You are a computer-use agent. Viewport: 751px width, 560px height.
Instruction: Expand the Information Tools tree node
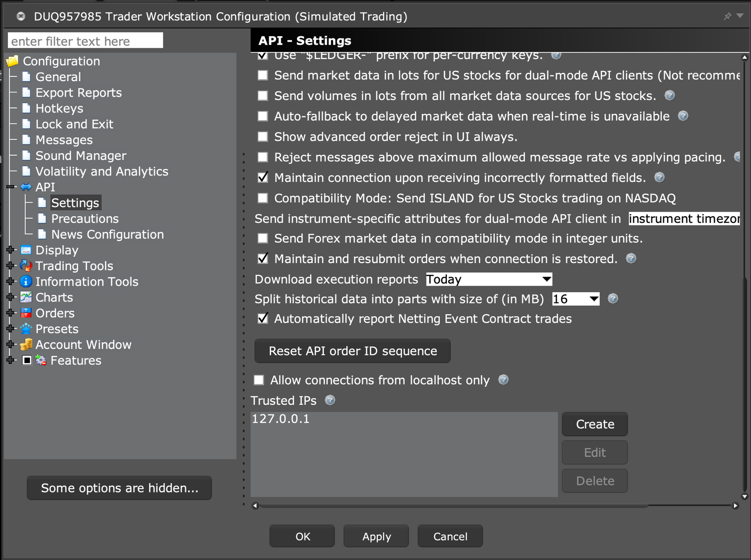click(10, 281)
